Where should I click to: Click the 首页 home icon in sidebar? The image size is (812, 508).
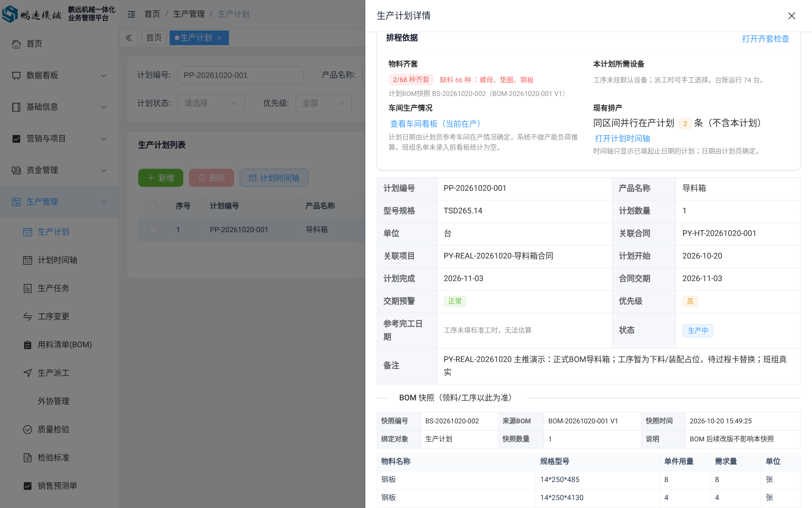click(16, 44)
